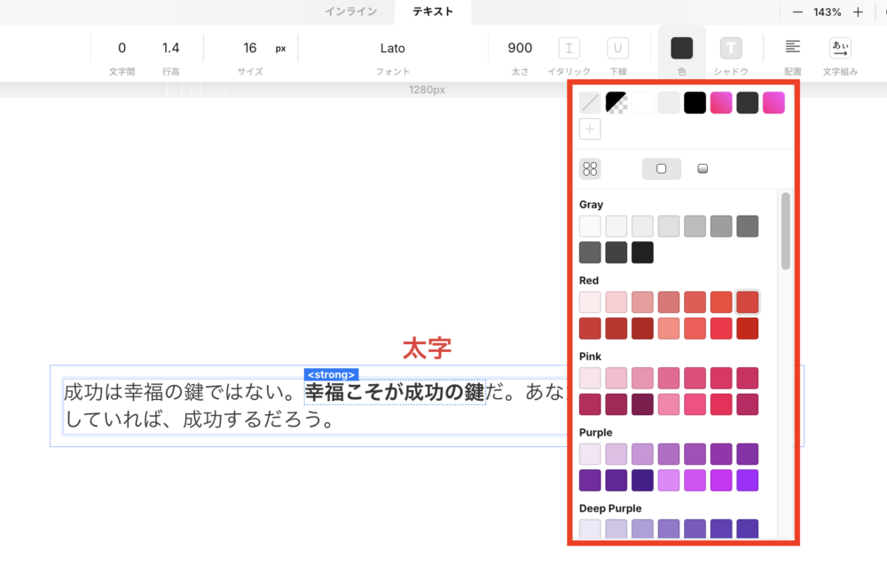Select the transparent checkerboard swatch

[616, 103]
